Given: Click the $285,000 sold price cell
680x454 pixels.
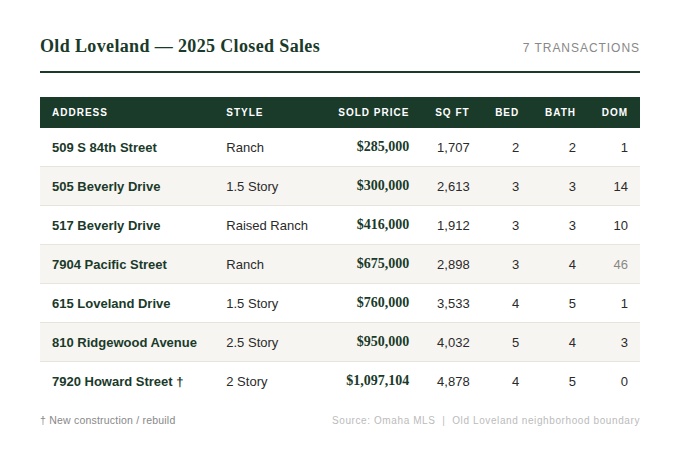Looking at the screenshot, I should [382, 147].
